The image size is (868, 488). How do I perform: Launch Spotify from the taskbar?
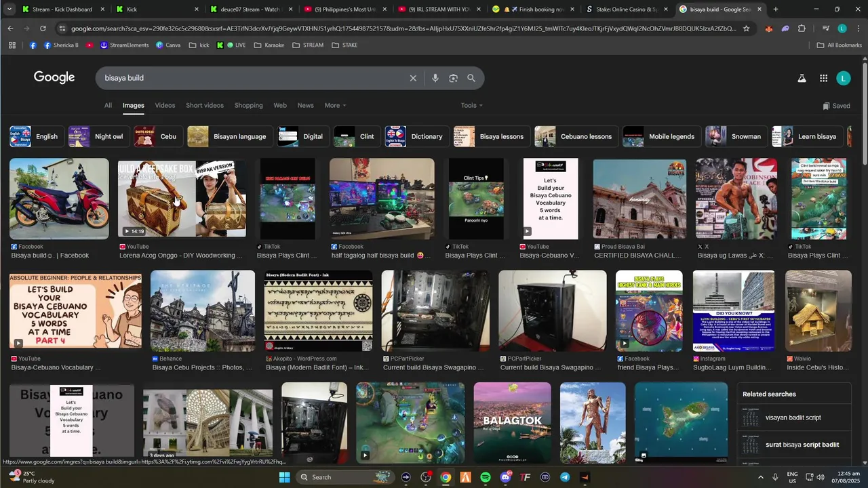click(486, 477)
